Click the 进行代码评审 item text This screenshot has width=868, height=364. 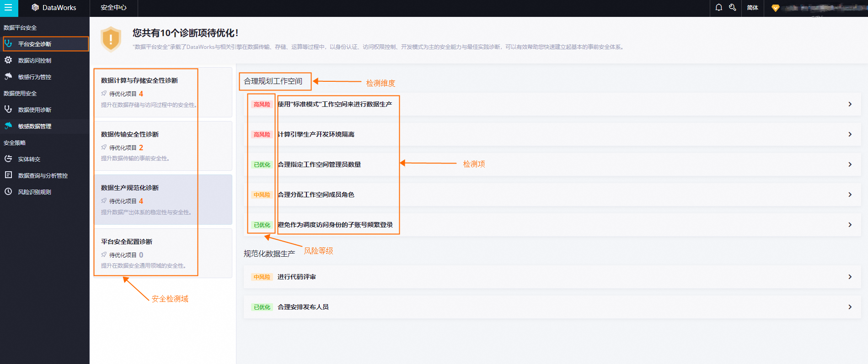tap(297, 277)
